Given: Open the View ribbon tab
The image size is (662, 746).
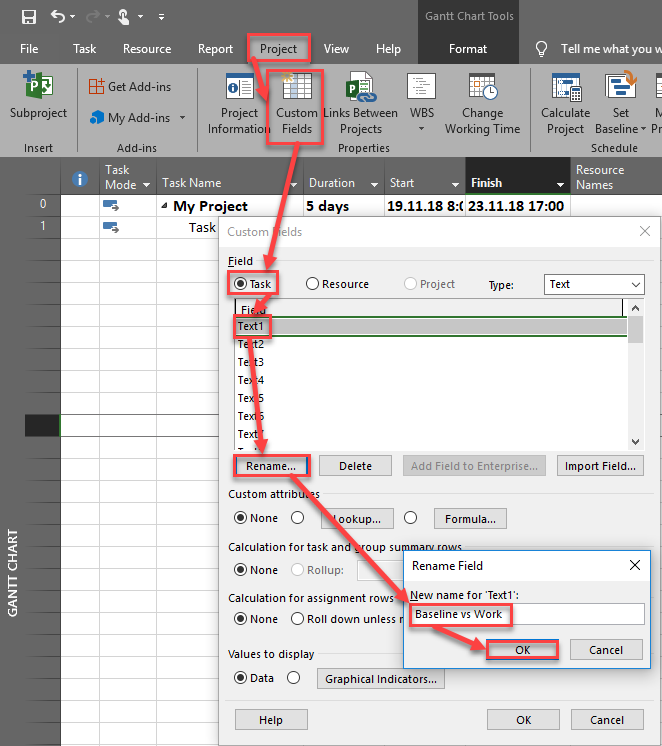Looking at the screenshot, I should (x=336, y=49).
